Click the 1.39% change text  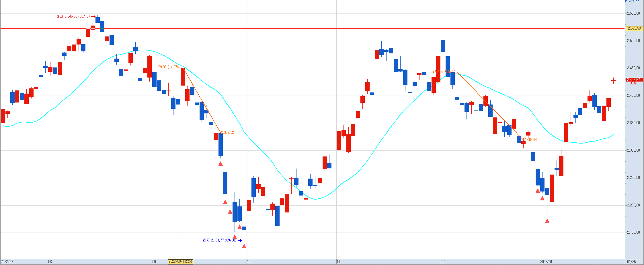(x=632, y=83)
